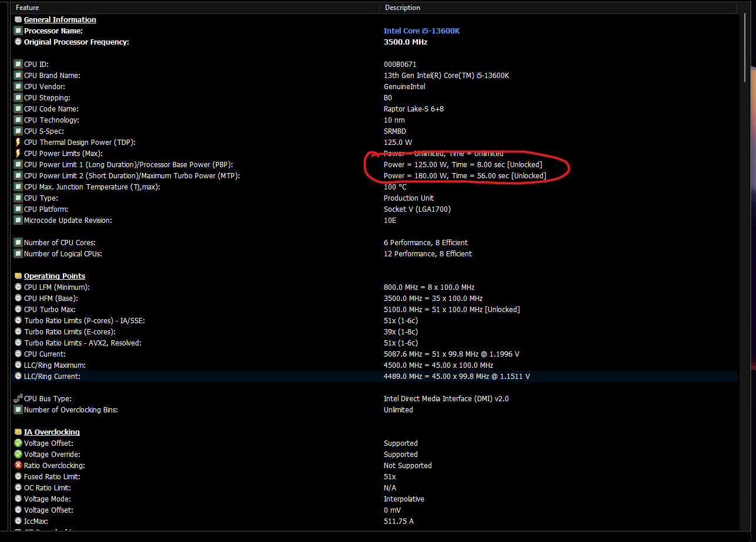Select '6 Performance, 8 Efficient' cores value
The image size is (756, 542).
pos(426,243)
